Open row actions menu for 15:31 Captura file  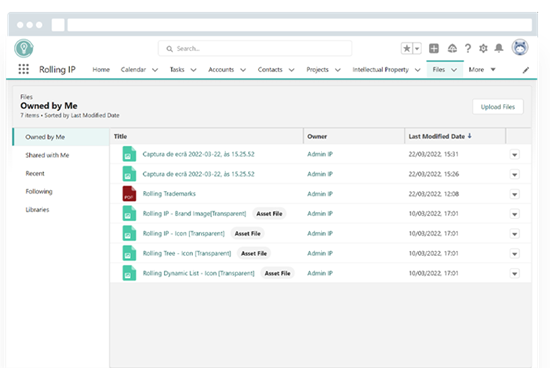(x=515, y=154)
